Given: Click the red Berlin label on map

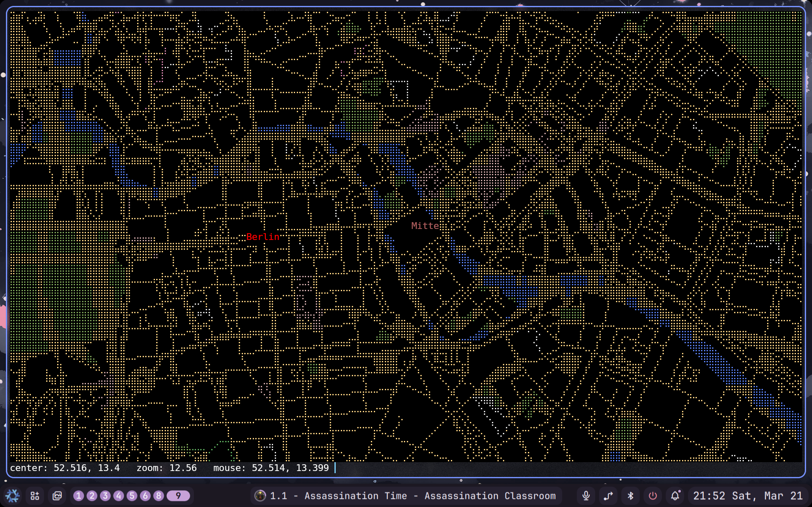Looking at the screenshot, I should pyautogui.click(x=262, y=237).
